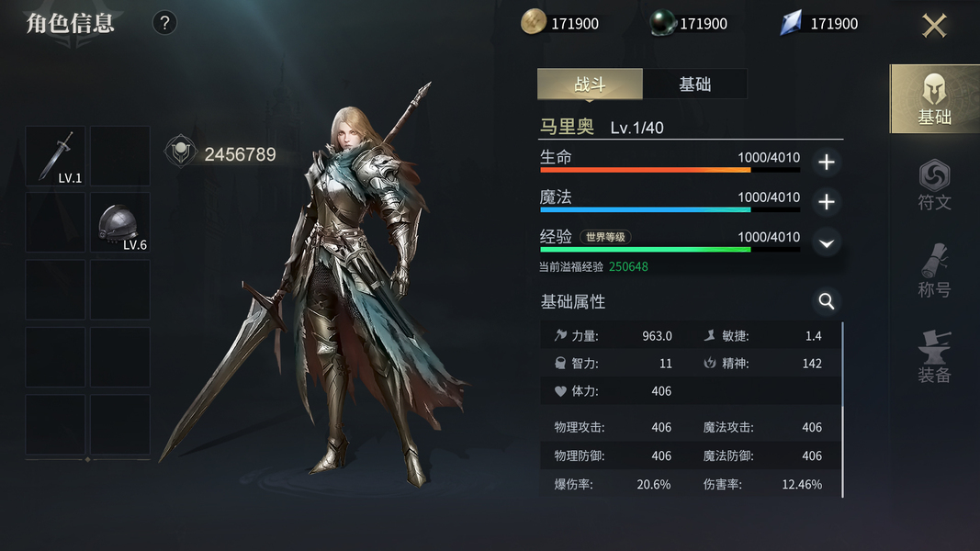980x551 pixels.
Task: Click the attributes panel scrollbar
Action: [842, 410]
